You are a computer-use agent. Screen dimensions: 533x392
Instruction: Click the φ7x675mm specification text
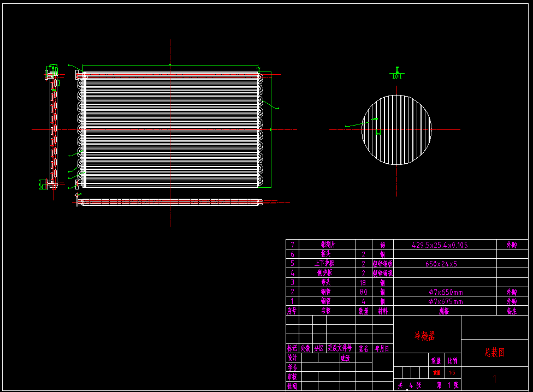[446, 301]
